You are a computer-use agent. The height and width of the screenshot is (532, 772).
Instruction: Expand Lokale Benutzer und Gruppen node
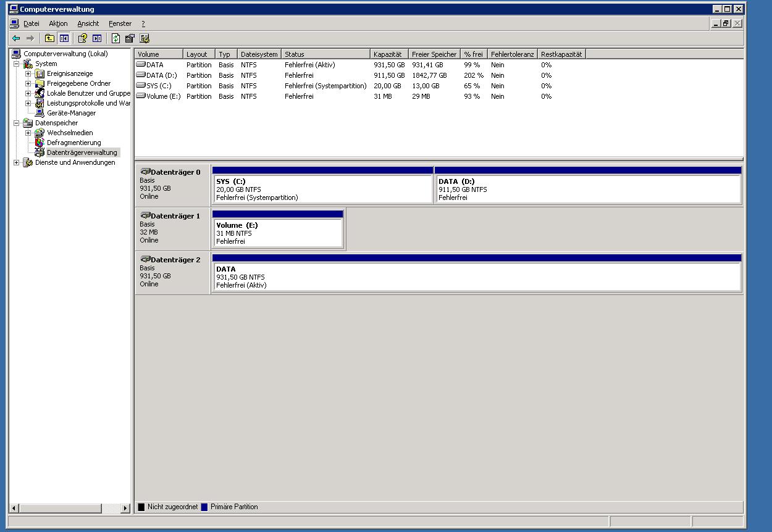tap(28, 93)
